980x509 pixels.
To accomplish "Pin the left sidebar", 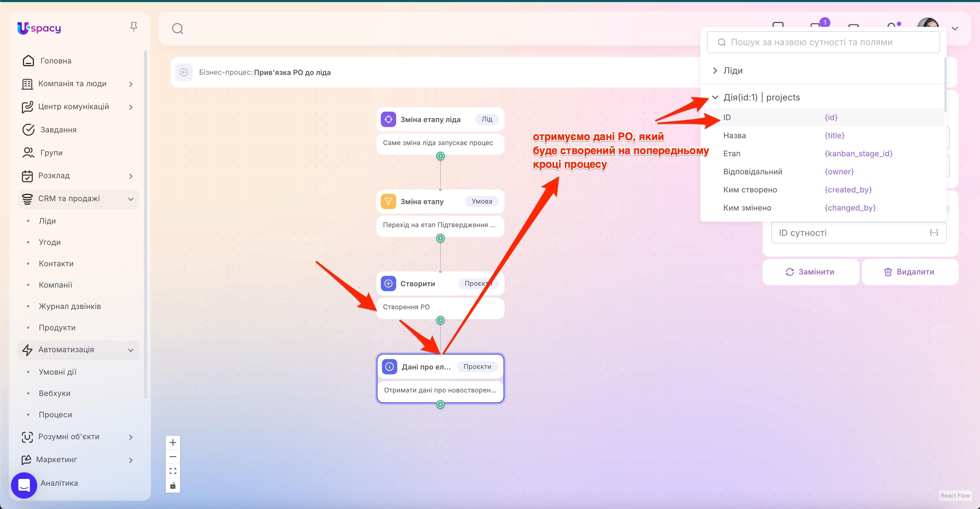I will (134, 26).
